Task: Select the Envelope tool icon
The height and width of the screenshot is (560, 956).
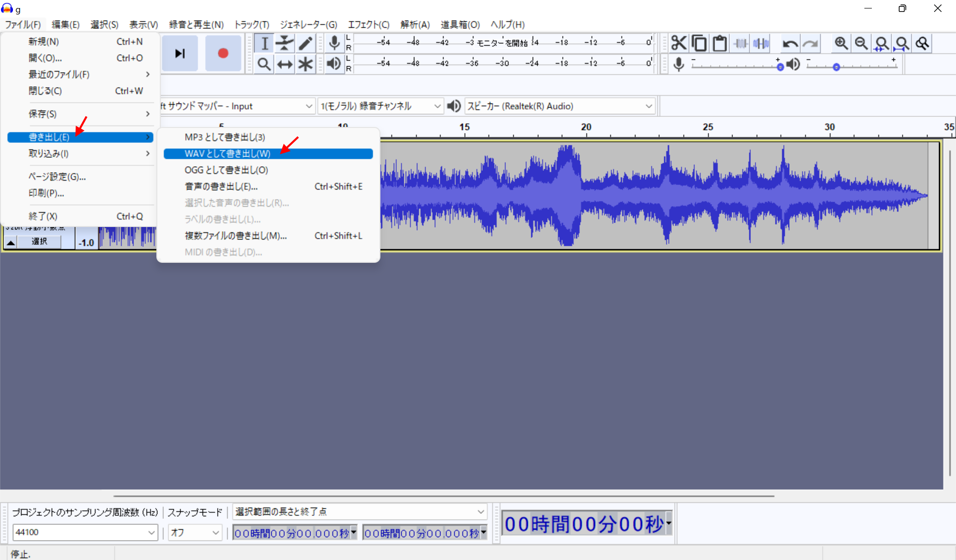Action: click(284, 43)
